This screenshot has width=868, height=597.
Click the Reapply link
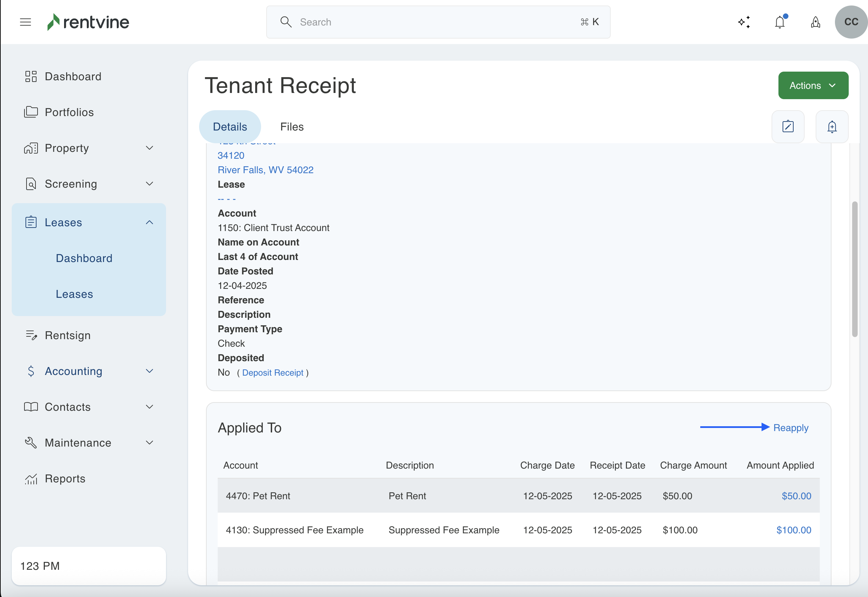tap(790, 428)
